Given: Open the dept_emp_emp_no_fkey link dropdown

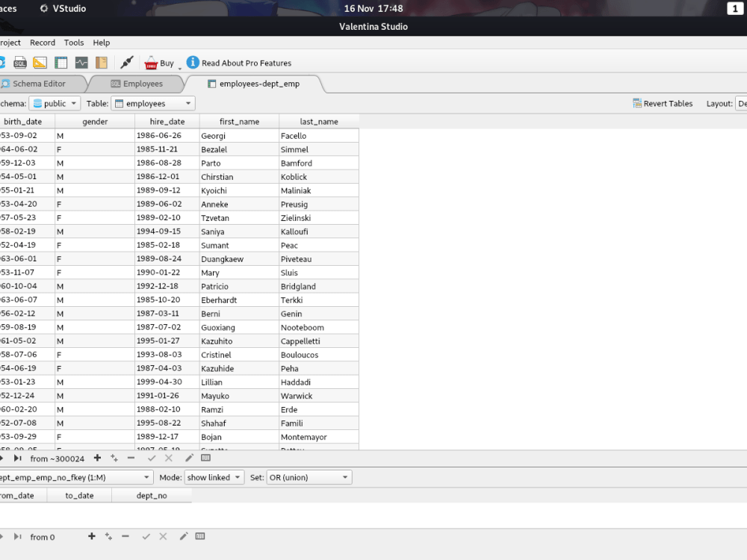Looking at the screenshot, I should point(75,477).
